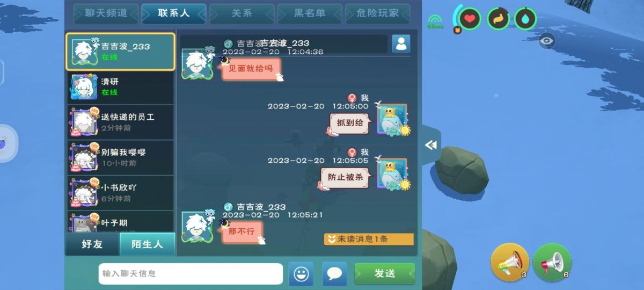Open chat with 送快递的员工
The height and width of the screenshot is (290, 644).
tap(121, 122)
